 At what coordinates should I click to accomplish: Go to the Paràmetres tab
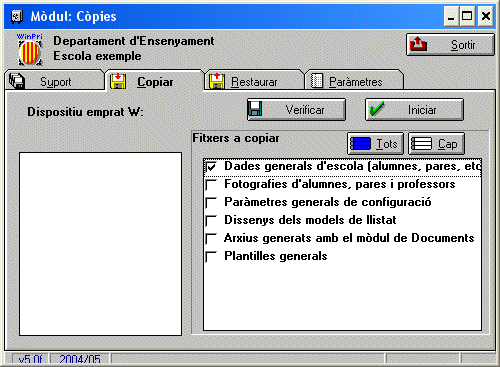click(354, 80)
